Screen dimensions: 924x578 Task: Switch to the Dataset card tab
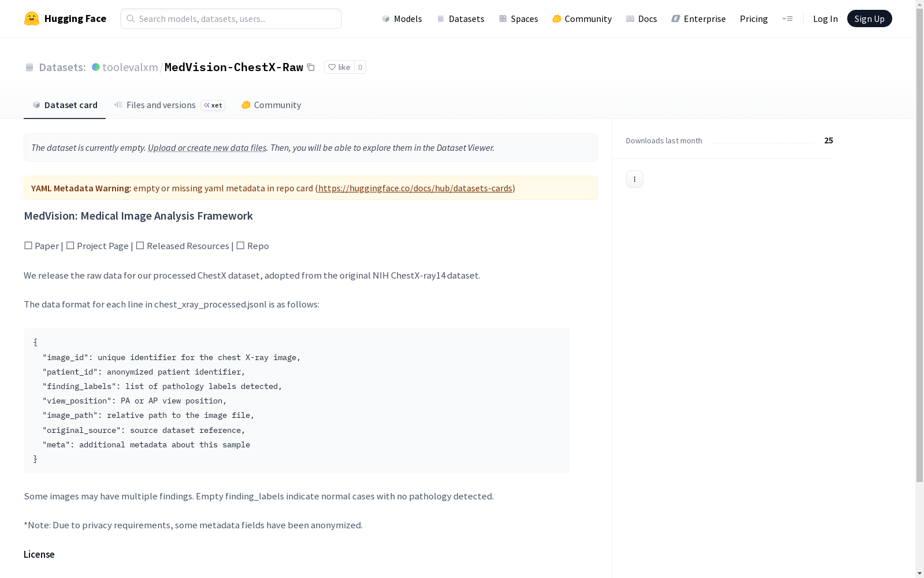click(65, 105)
